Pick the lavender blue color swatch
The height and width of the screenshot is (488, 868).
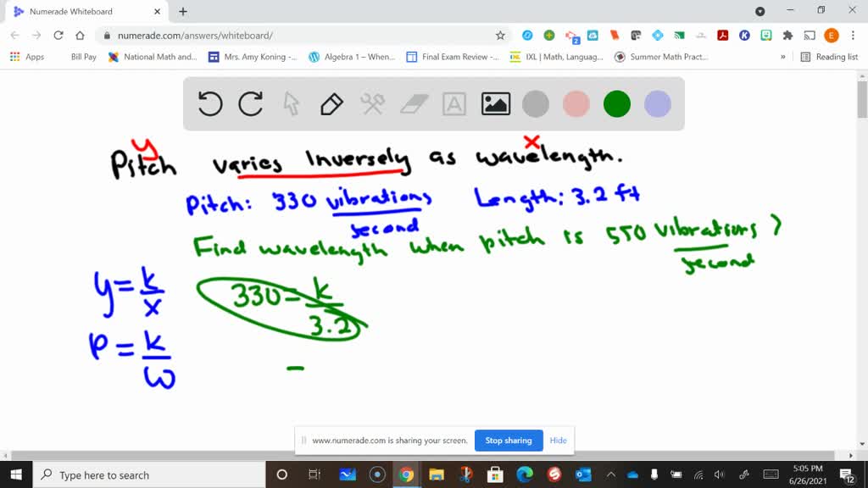pyautogui.click(x=658, y=104)
